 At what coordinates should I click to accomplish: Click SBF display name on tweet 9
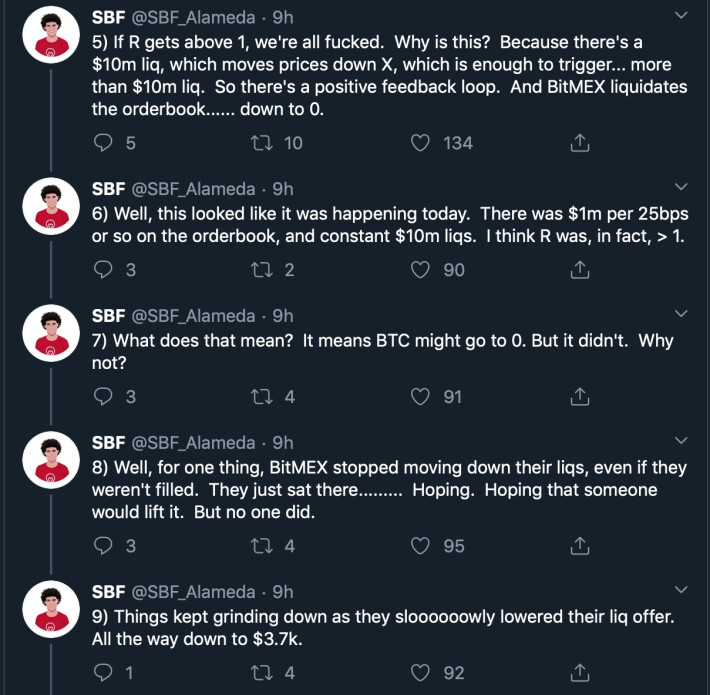coord(108,592)
